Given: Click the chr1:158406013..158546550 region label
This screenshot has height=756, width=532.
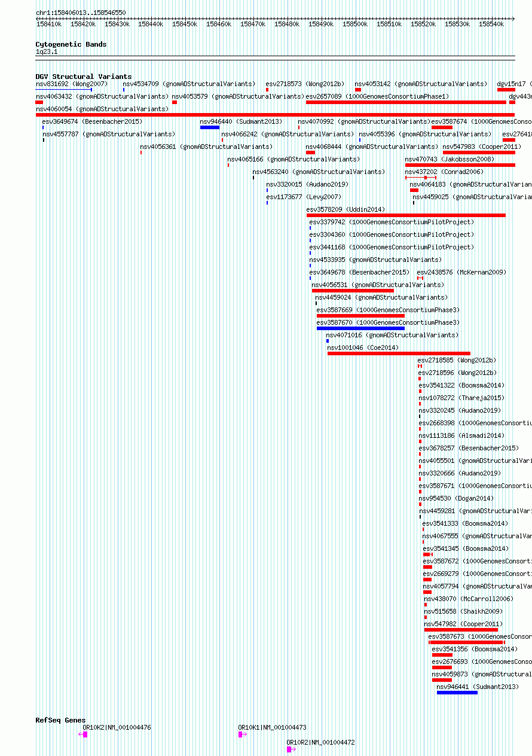Looking at the screenshot, I should (x=81, y=13).
